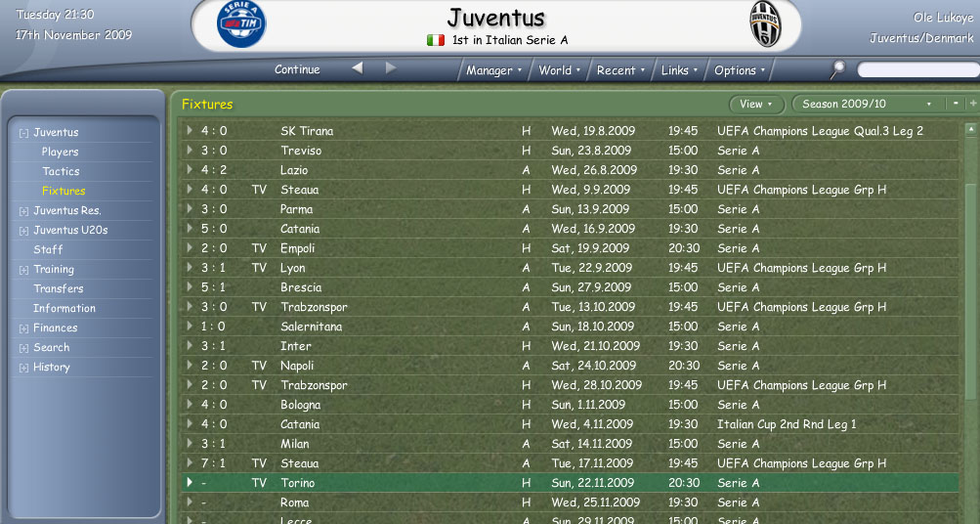Expand the Juventus Res. tree node
The image size is (980, 524).
point(23,211)
